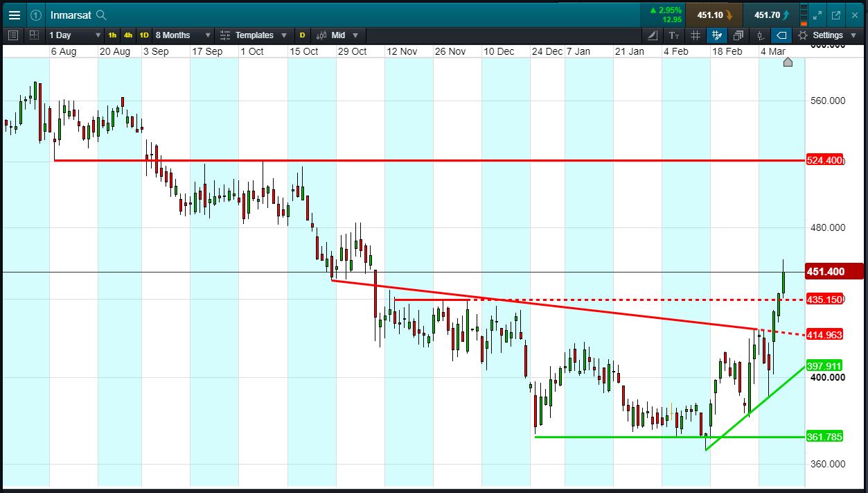
Task: Select the trendline drawing tool
Action: (x=653, y=35)
